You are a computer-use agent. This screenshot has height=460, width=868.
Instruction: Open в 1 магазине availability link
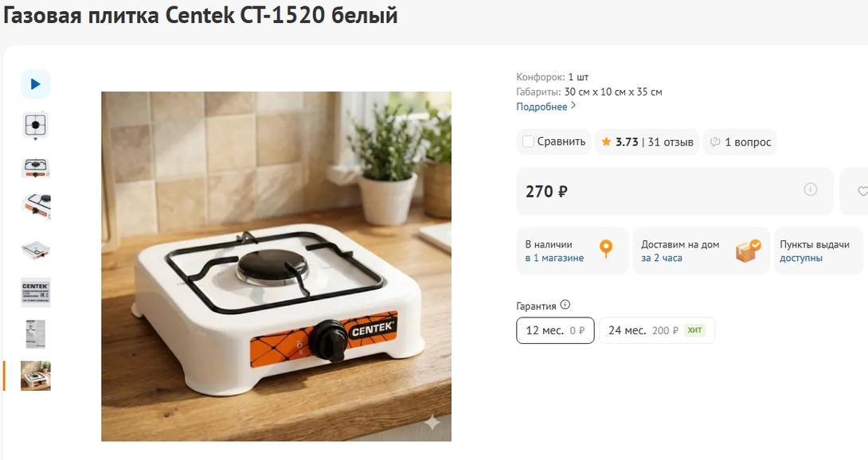pos(554,258)
